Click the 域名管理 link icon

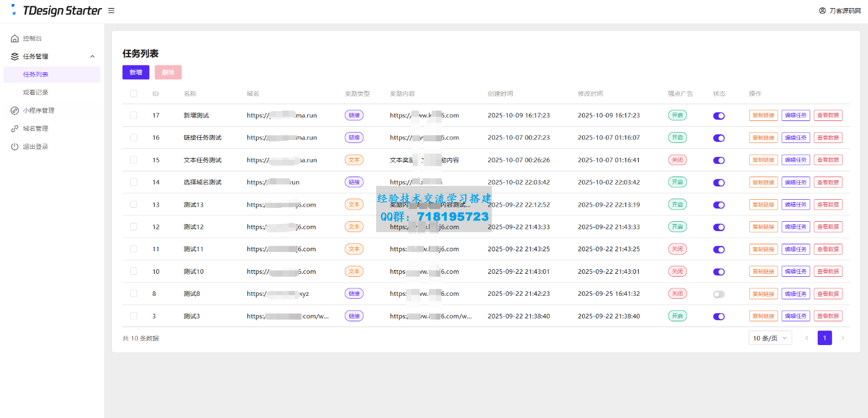pos(15,129)
